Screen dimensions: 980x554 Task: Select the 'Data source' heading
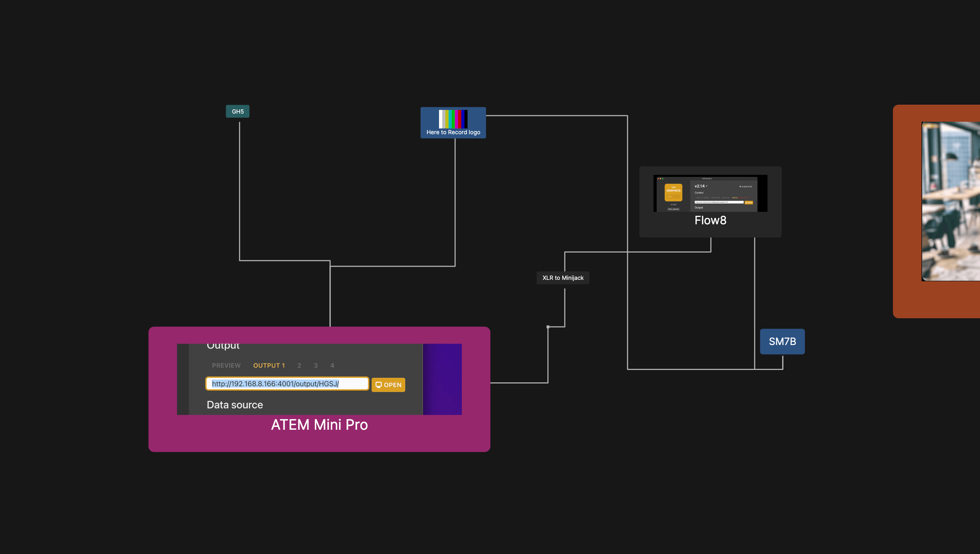[235, 405]
